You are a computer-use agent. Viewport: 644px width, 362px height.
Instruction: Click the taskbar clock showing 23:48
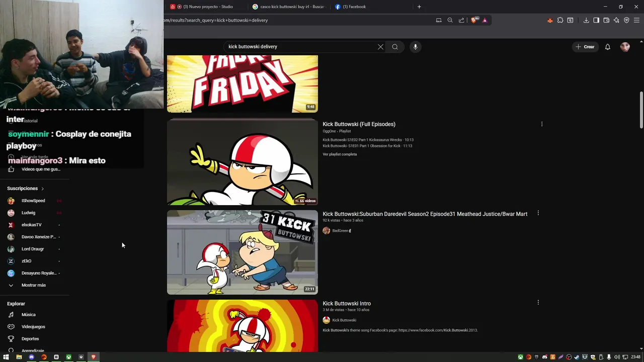(x=636, y=357)
